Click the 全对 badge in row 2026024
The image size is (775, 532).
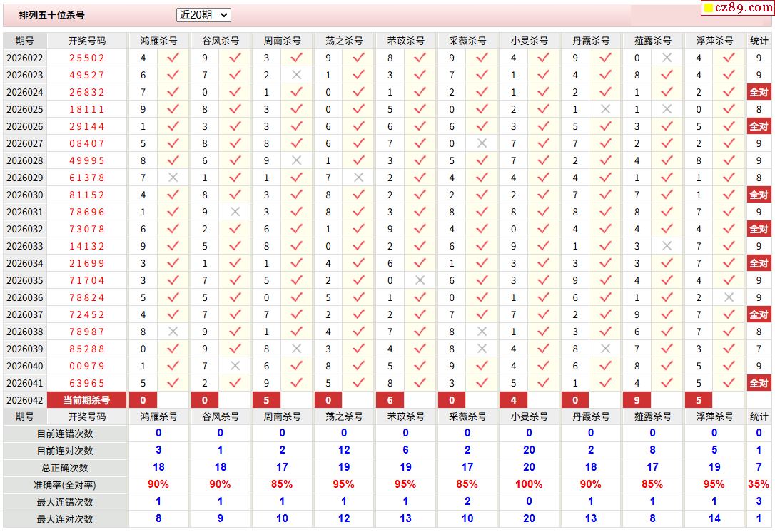[x=759, y=92]
